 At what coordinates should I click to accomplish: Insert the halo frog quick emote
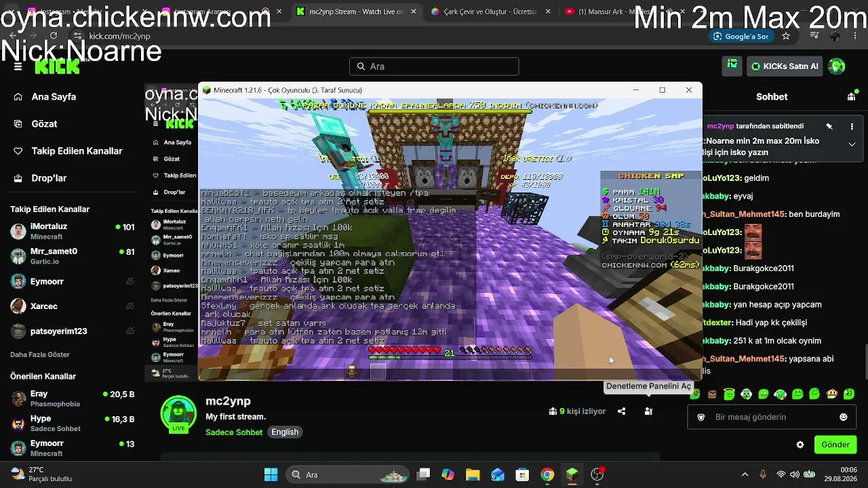(729, 394)
